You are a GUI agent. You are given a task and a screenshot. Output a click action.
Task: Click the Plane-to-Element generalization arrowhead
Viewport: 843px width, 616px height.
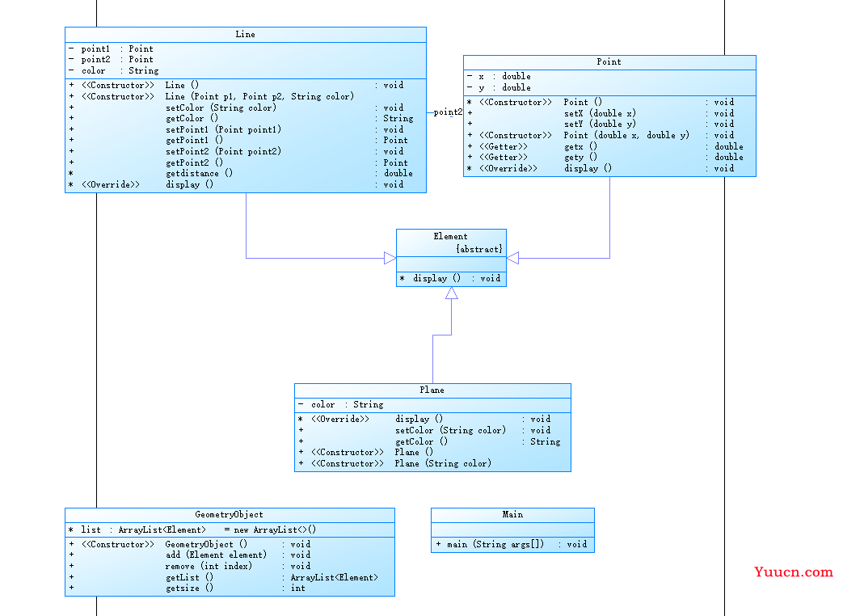pos(452,293)
